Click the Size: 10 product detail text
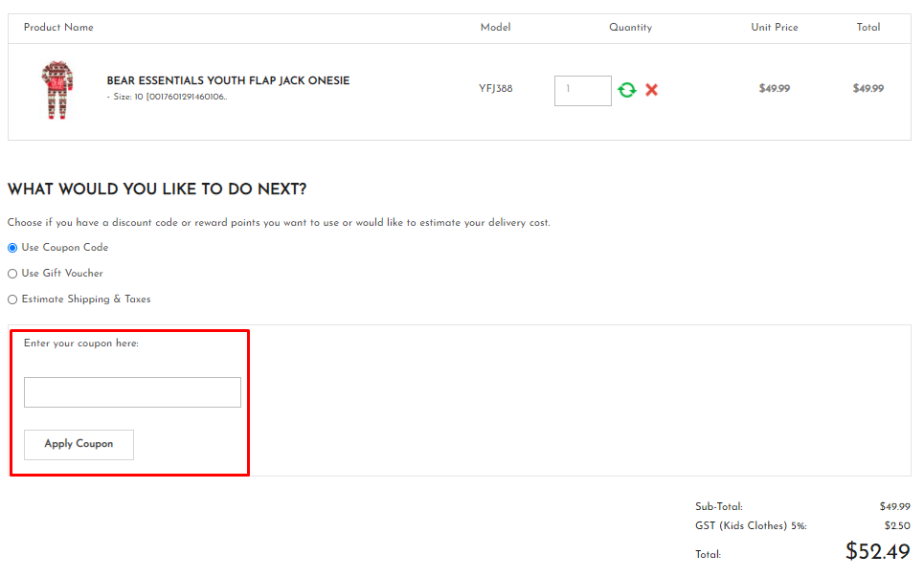924x577 pixels. 167,97
